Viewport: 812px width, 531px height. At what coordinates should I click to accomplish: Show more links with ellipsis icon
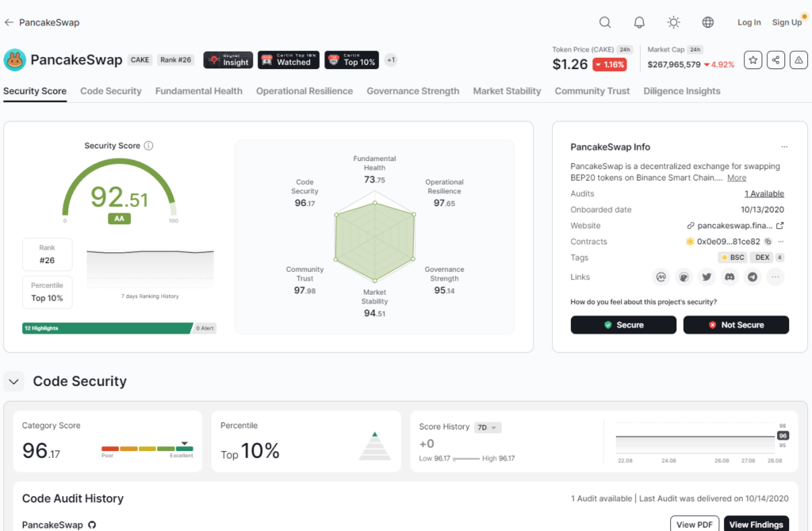[776, 277]
